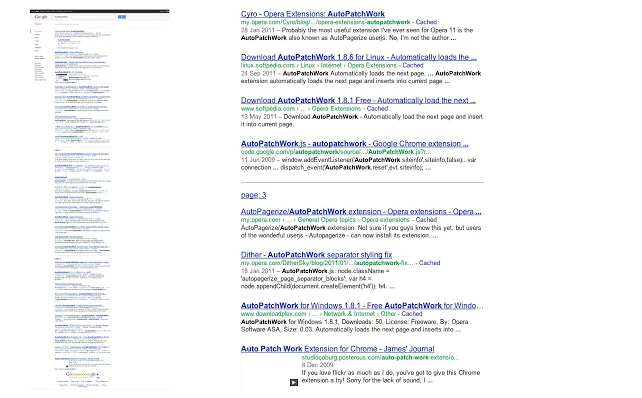
Task: Open 'AutoPatchWork.js - autopatchwork' Google Chrome extension result
Action: [x=355, y=144]
